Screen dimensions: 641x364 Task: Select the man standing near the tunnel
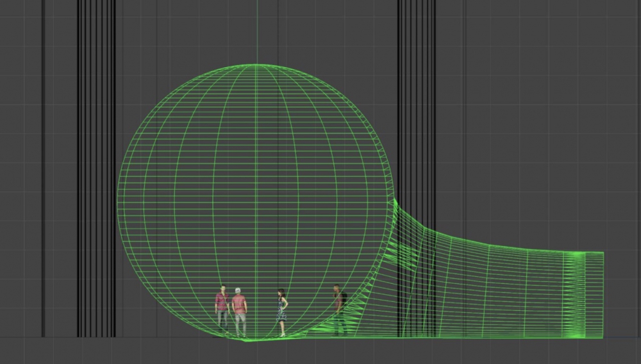coord(339,310)
